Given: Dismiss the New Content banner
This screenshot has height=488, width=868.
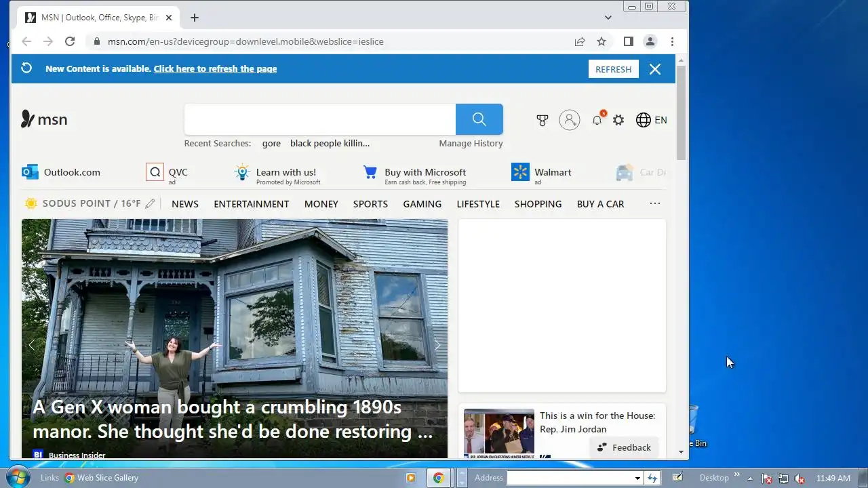Looking at the screenshot, I should click(655, 69).
